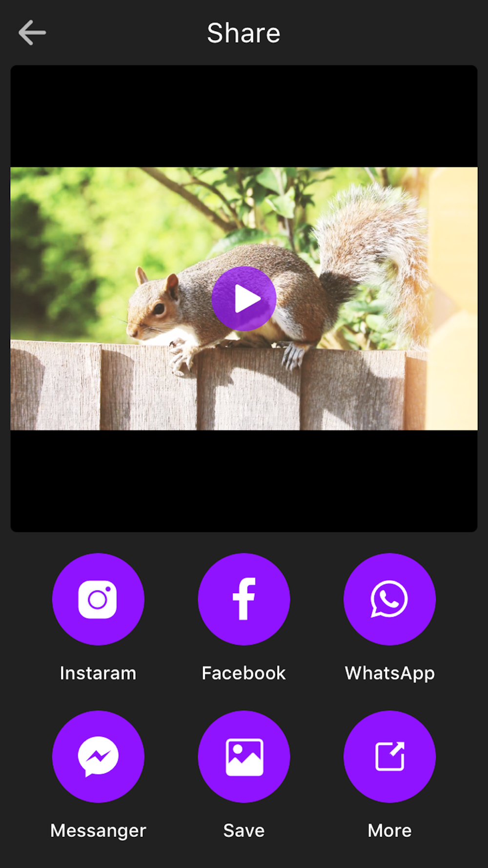Click the 'Share' page title
This screenshot has height=868, width=488.
[x=244, y=33]
